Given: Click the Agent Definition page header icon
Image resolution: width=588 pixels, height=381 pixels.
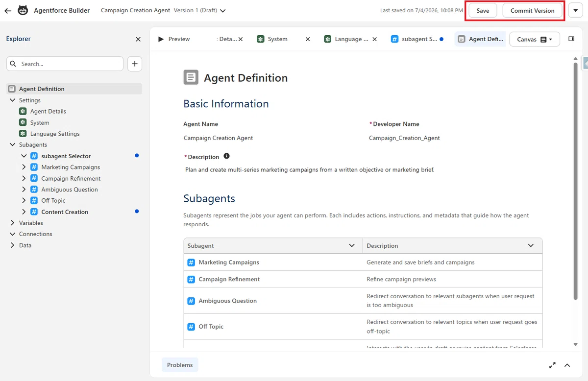Looking at the screenshot, I should point(191,77).
